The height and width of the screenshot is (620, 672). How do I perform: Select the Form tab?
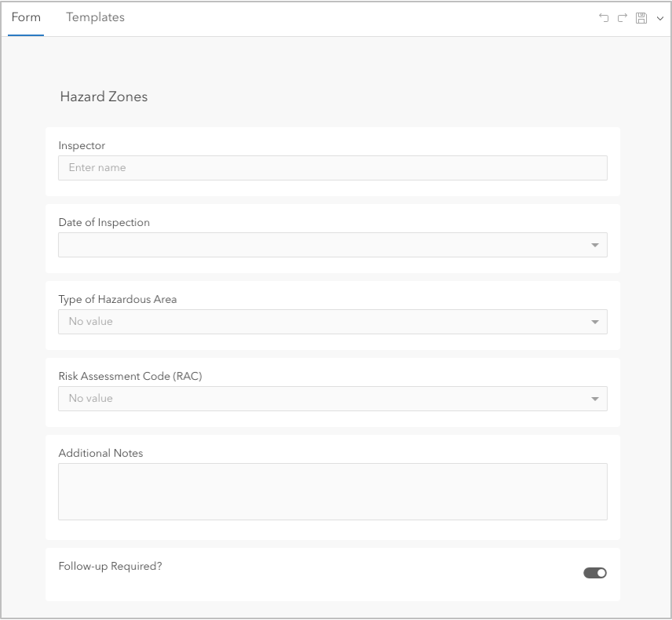26,16
